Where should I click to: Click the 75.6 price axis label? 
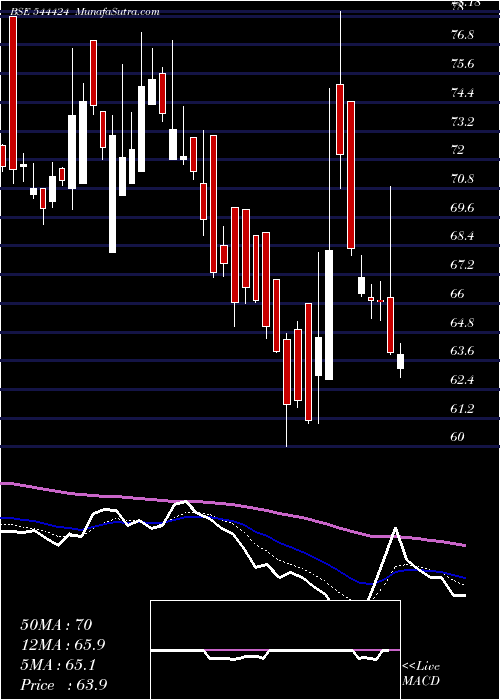point(463,64)
